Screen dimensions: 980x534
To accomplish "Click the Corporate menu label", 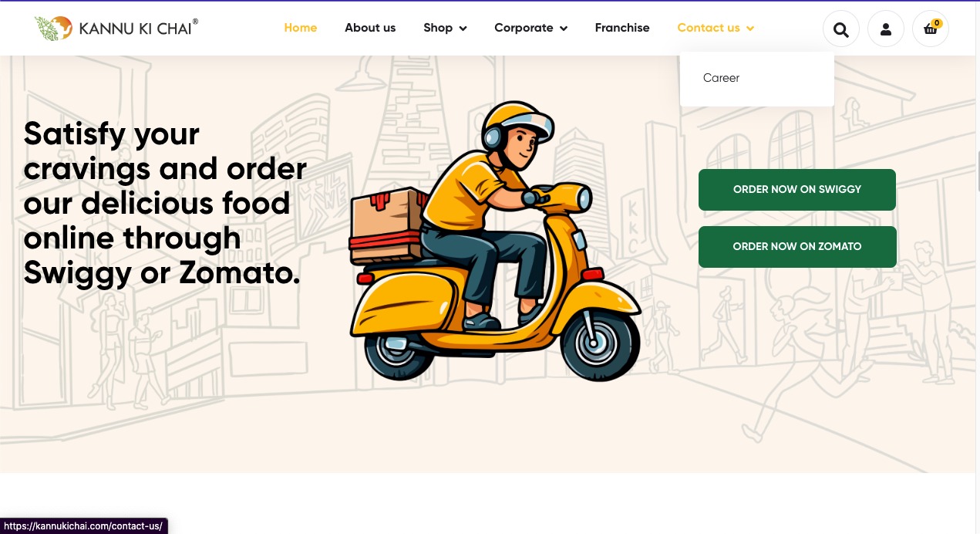I will (524, 28).
